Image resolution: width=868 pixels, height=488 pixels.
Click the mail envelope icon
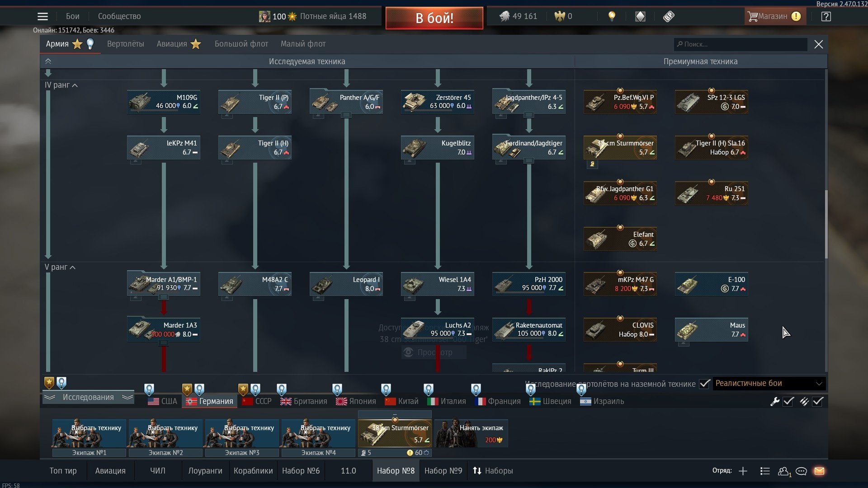819,471
